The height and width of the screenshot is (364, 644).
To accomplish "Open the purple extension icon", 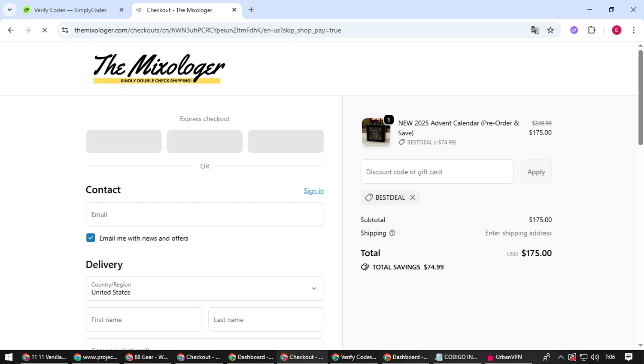I will point(574,30).
